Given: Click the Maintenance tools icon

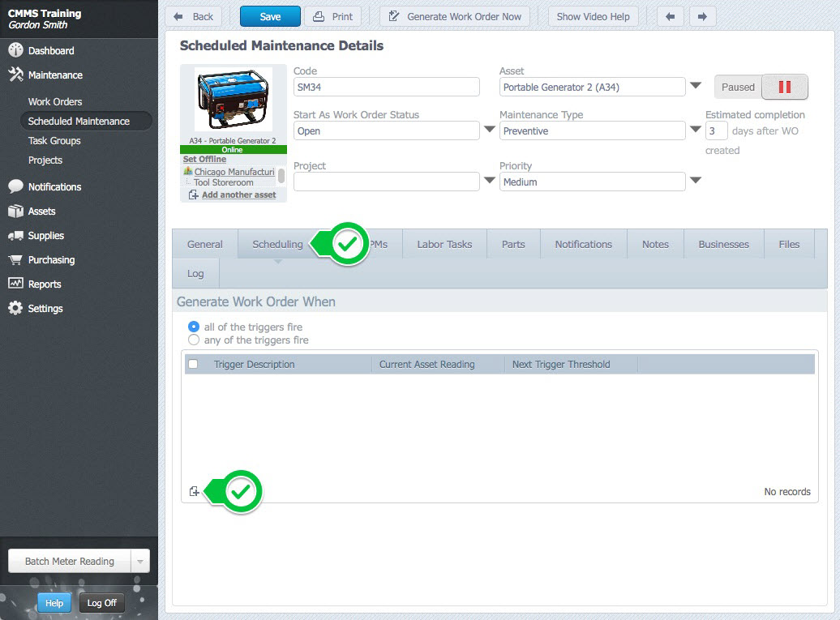Looking at the screenshot, I should [x=15, y=75].
